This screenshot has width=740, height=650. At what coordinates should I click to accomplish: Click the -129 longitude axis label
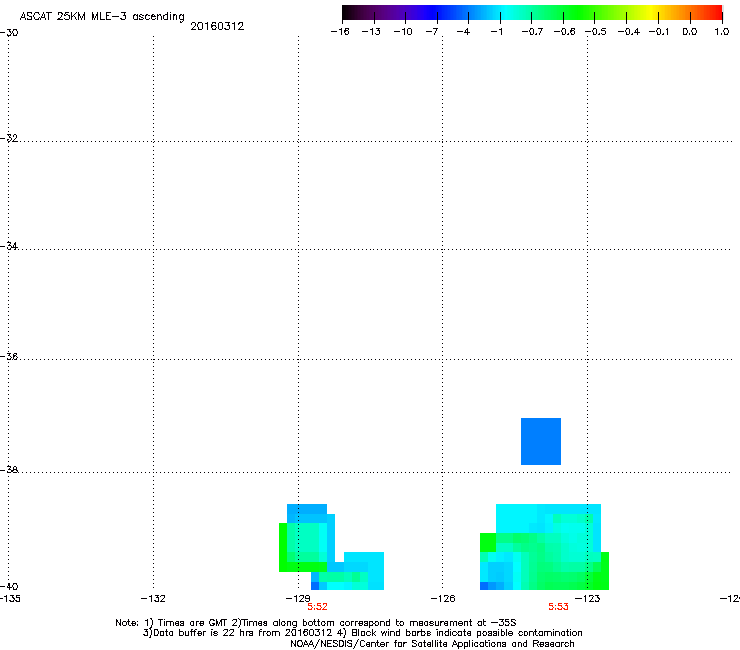coord(298,599)
